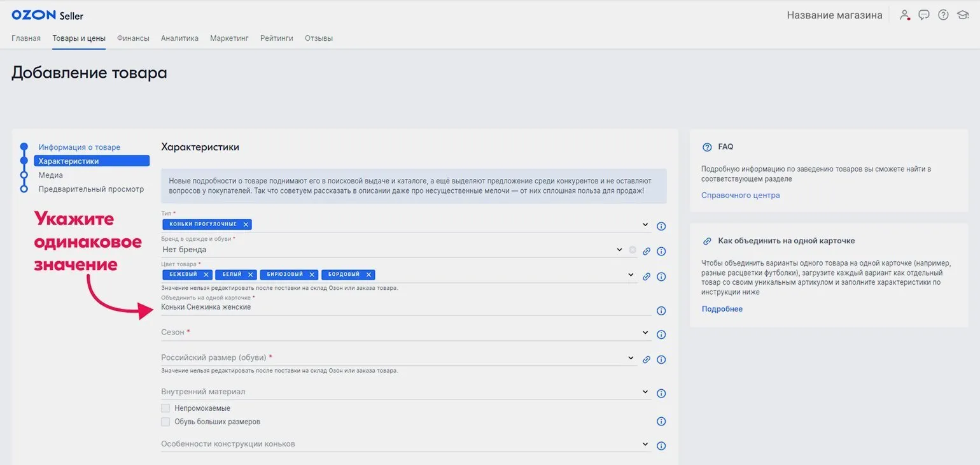The height and width of the screenshot is (465, 980).
Task: Open the Финансы menu tab
Action: point(133,38)
